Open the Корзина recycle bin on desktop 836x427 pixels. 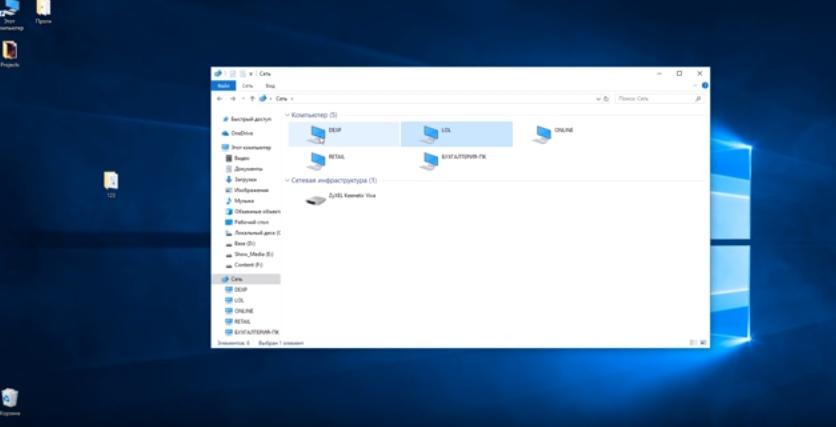pos(10,398)
